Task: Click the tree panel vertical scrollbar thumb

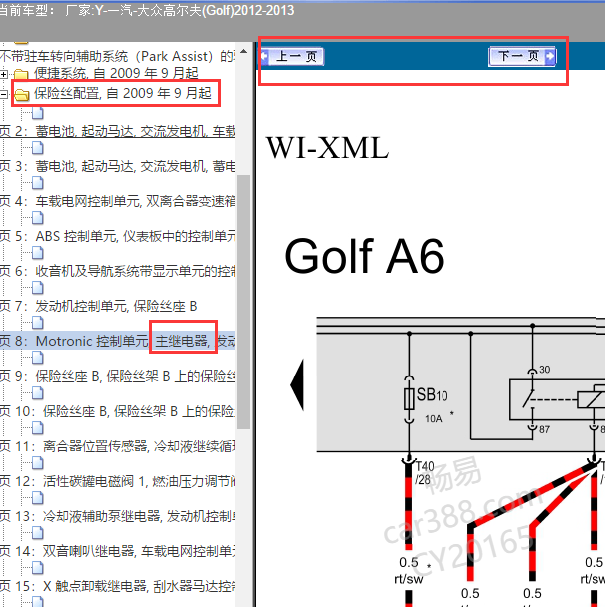Action: tap(243, 302)
